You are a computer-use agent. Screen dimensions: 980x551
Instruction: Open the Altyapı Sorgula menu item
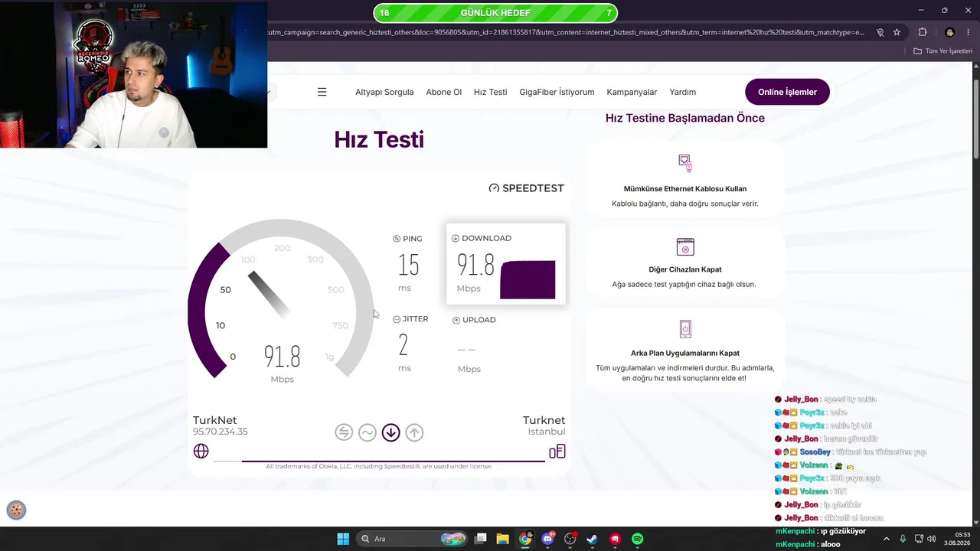[384, 92]
